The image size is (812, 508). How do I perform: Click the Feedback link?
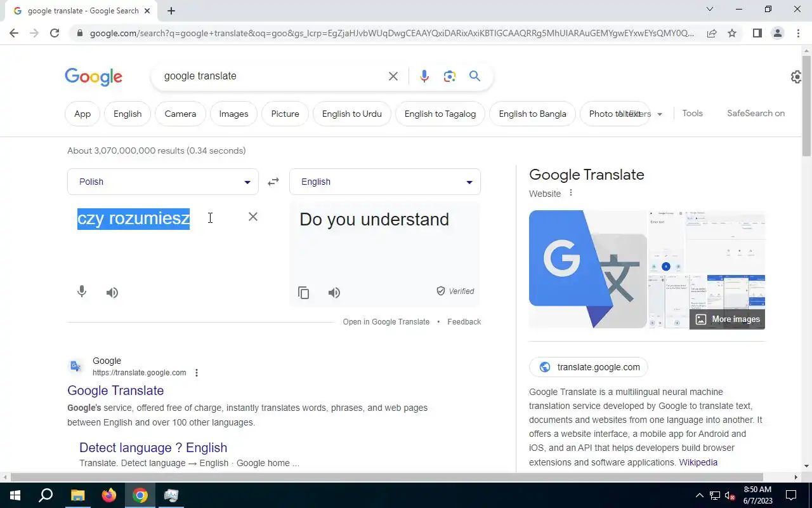tap(464, 322)
